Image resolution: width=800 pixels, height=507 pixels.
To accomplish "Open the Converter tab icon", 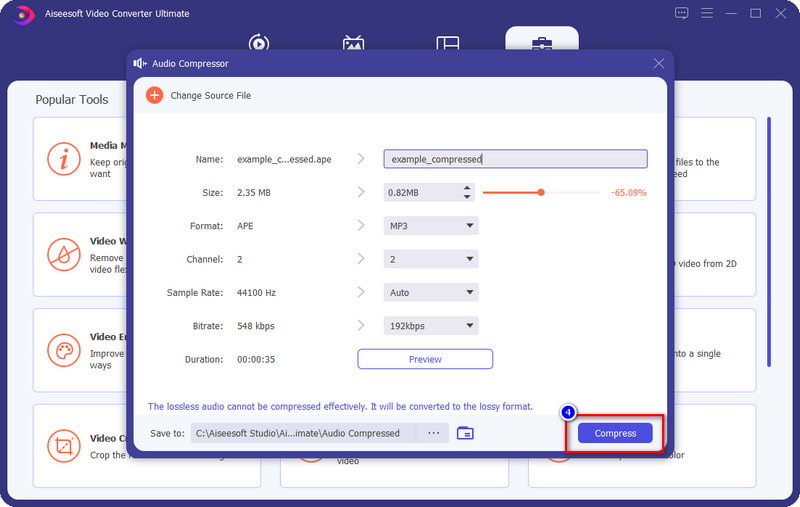I will [x=259, y=44].
